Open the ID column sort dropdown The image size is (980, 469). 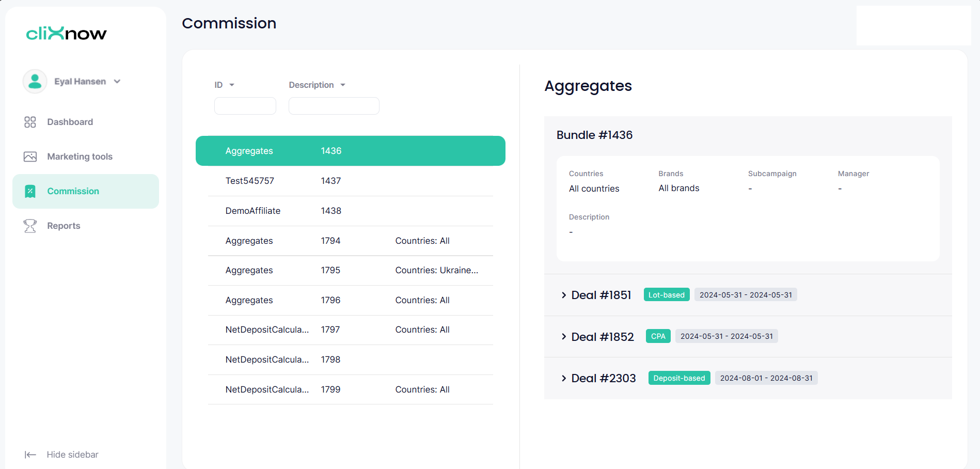(x=232, y=85)
